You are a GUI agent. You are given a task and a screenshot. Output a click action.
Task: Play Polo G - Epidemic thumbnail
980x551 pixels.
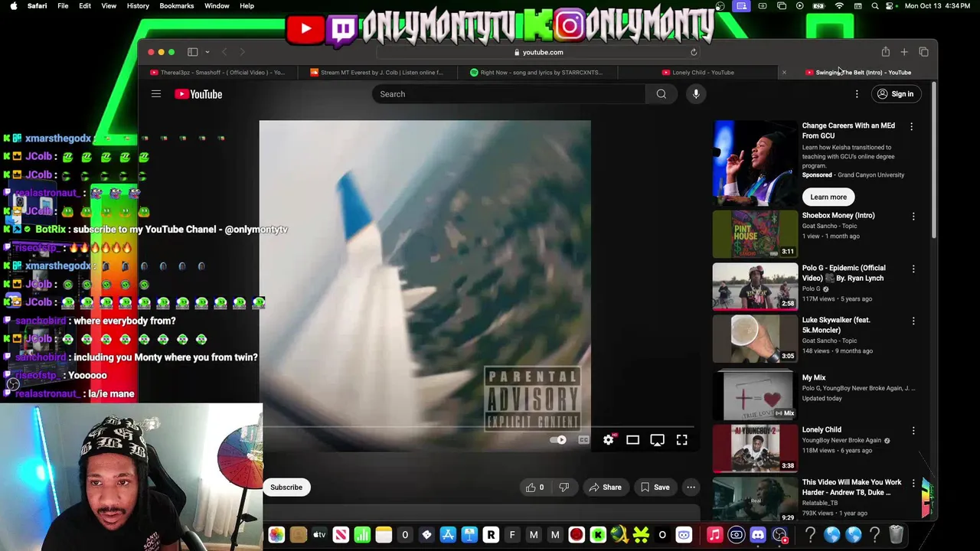coord(755,286)
